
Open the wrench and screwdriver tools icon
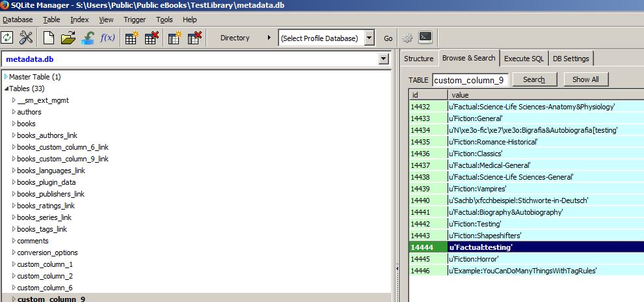(x=26, y=38)
